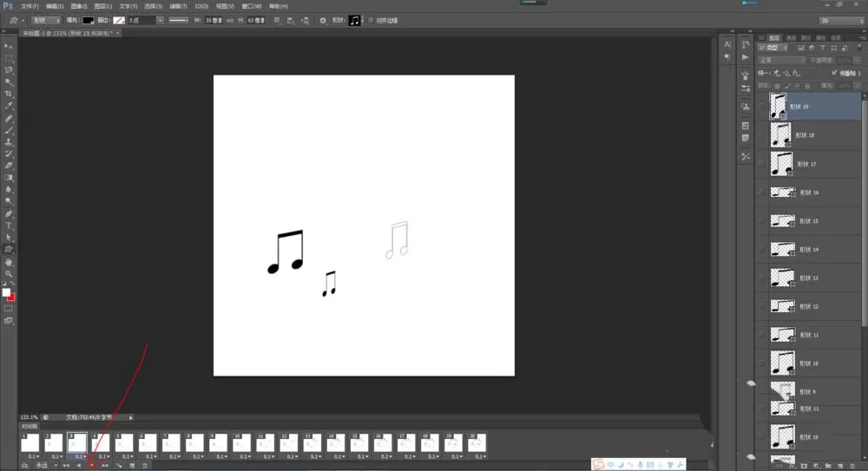Image resolution: width=868 pixels, height=471 pixels.
Task: Open the 图像(I) menu
Action: [x=79, y=6]
